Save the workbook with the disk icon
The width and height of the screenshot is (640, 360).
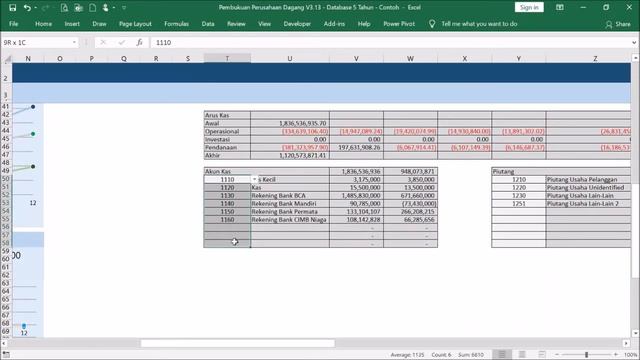click(x=13, y=7)
